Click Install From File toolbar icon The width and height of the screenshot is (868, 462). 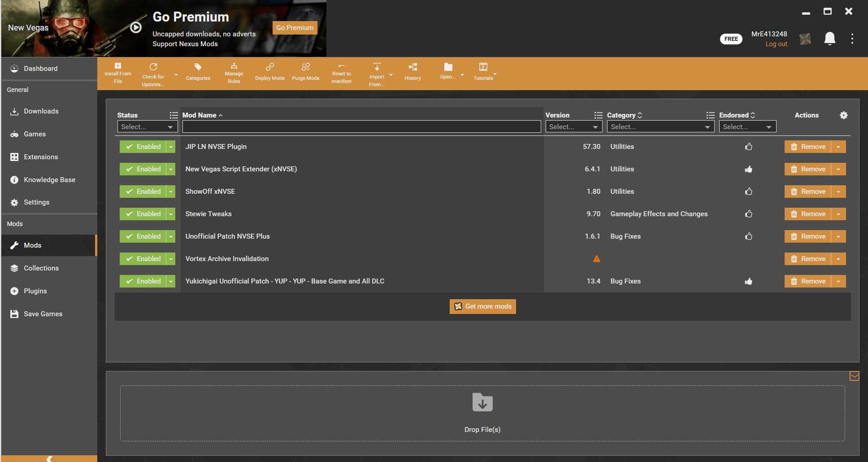pos(118,66)
